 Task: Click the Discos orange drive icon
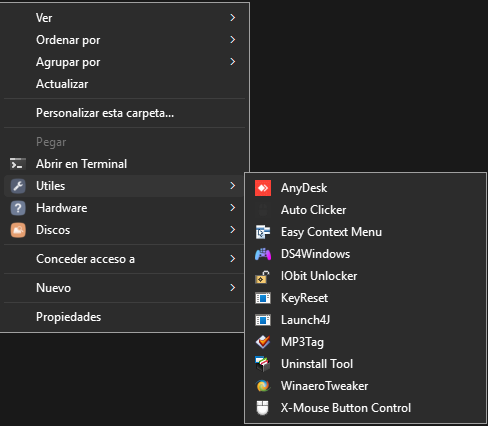(x=18, y=230)
